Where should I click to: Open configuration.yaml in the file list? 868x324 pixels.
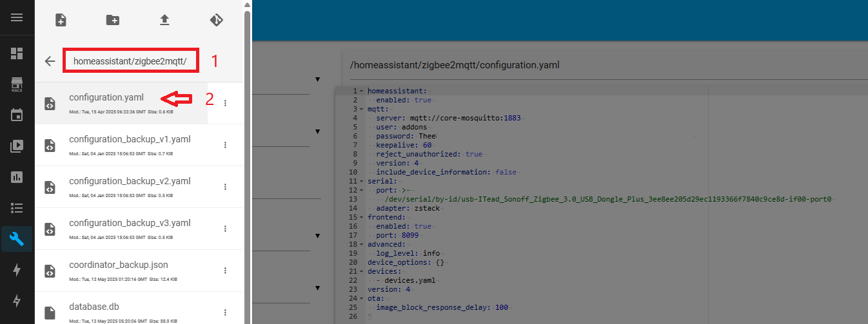(x=106, y=97)
